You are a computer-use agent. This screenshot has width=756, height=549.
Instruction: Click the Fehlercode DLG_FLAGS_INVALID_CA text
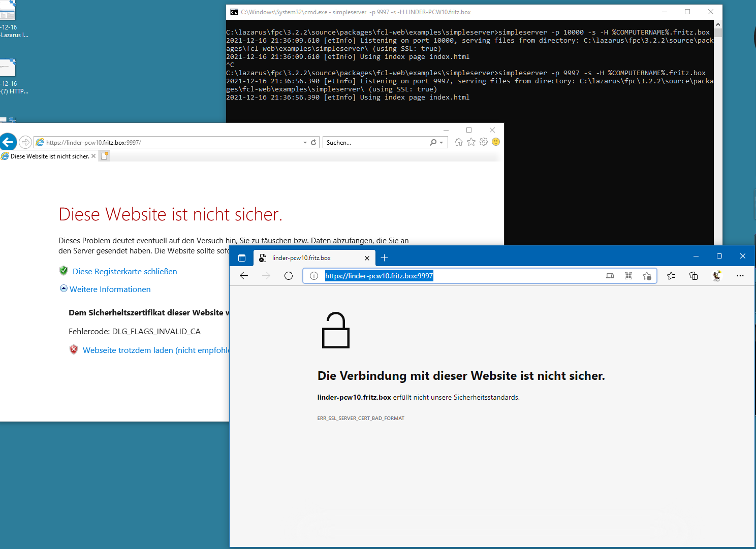tap(135, 332)
